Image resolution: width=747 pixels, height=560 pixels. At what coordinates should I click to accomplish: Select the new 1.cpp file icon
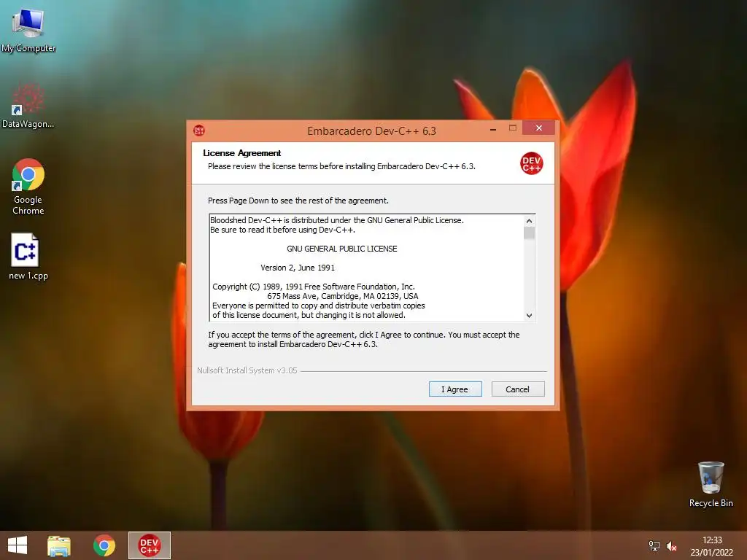(28, 256)
